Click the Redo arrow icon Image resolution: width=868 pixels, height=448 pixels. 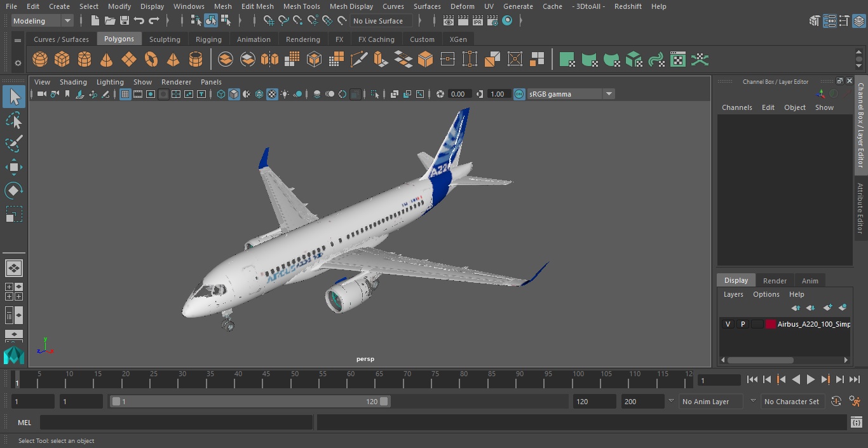[154, 21]
